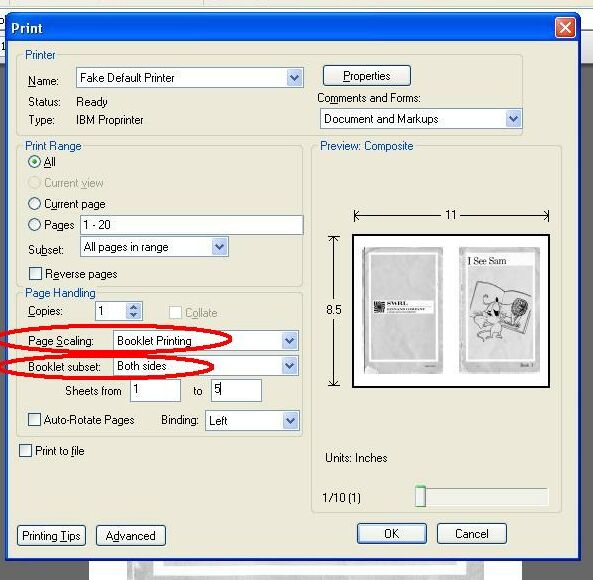
Task: Click the printer Properties button
Action: point(367,76)
